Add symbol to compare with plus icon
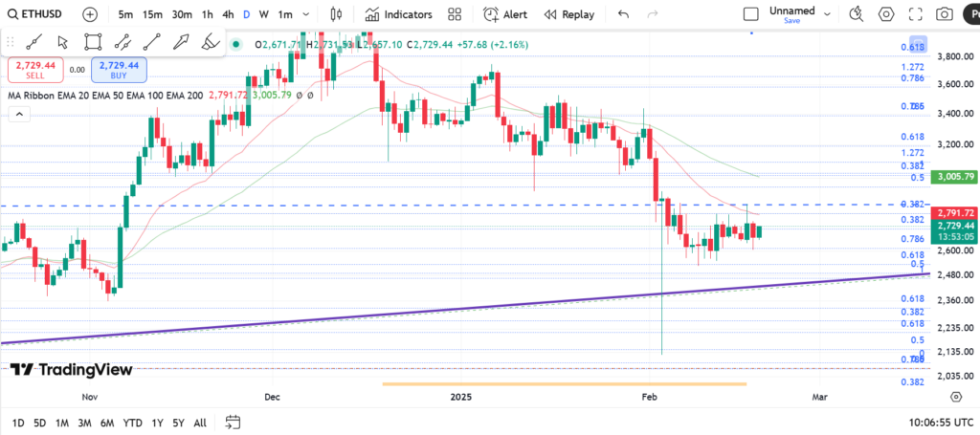This screenshot has height=435, width=980. tap(89, 14)
